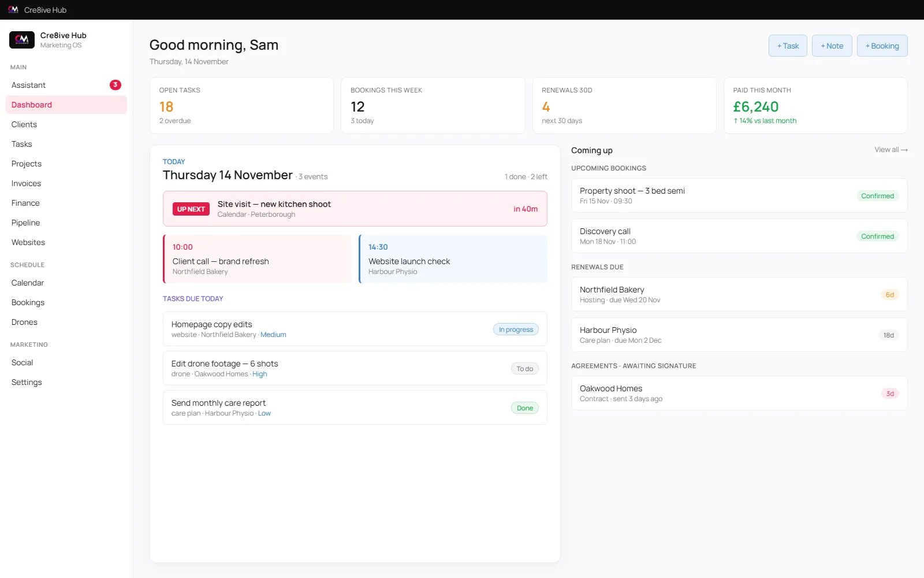Open the Websites section
This screenshot has width=924, height=578.
(66, 242)
